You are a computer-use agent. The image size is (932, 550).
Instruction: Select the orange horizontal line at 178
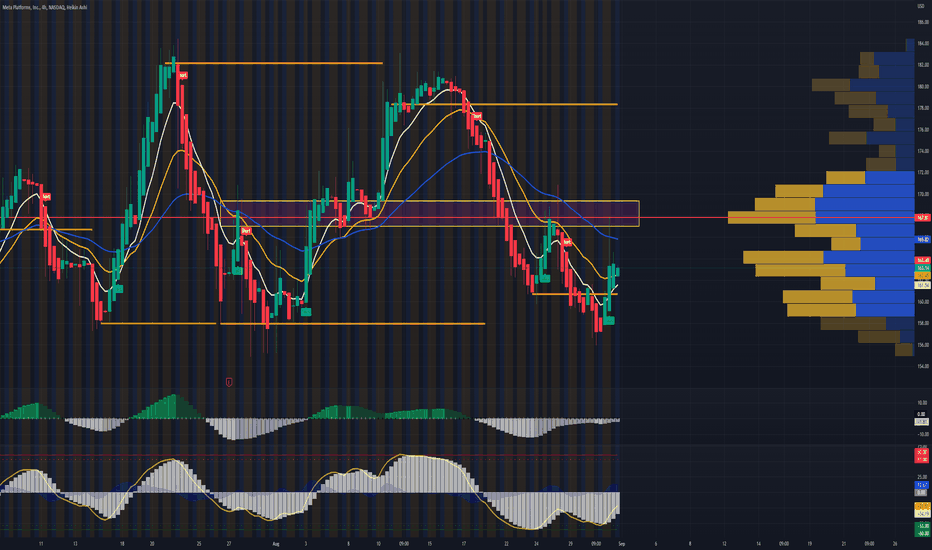point(505,105)
